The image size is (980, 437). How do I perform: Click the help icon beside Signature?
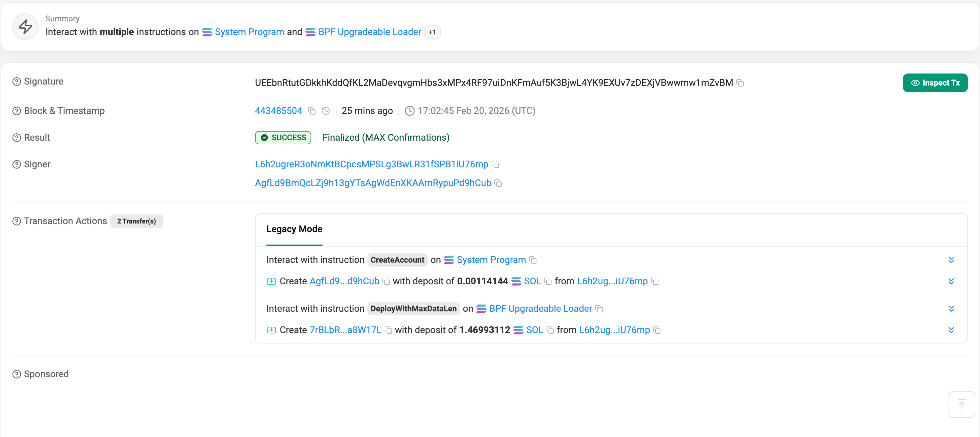click(16, 82)
